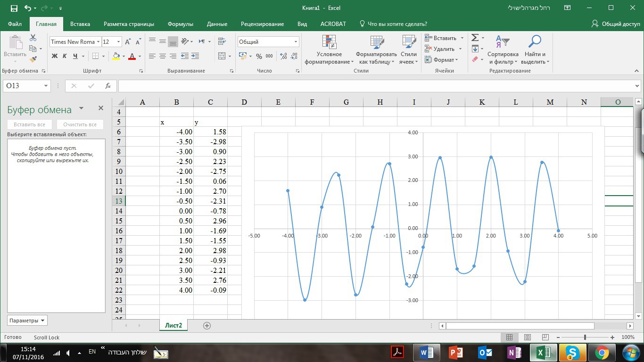Click the merge and center cells icon
Viewport: 644px width, 362px height.
click(222, 56)
